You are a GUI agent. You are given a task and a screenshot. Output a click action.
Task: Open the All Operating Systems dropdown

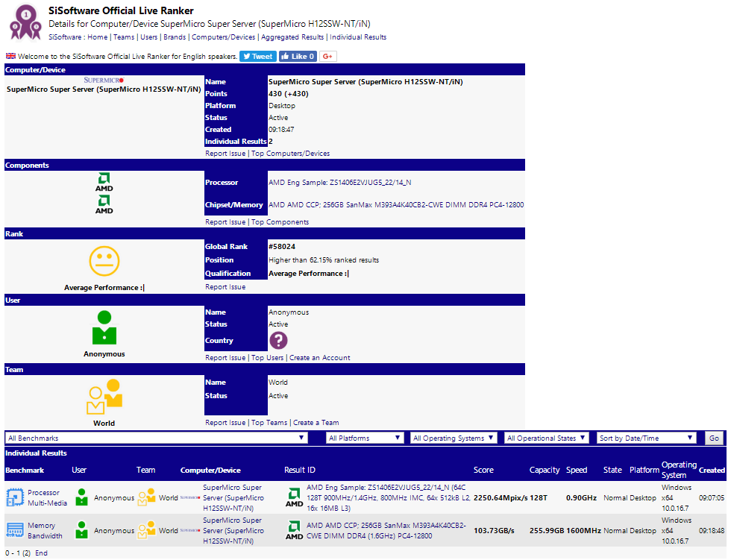(454, 438)
